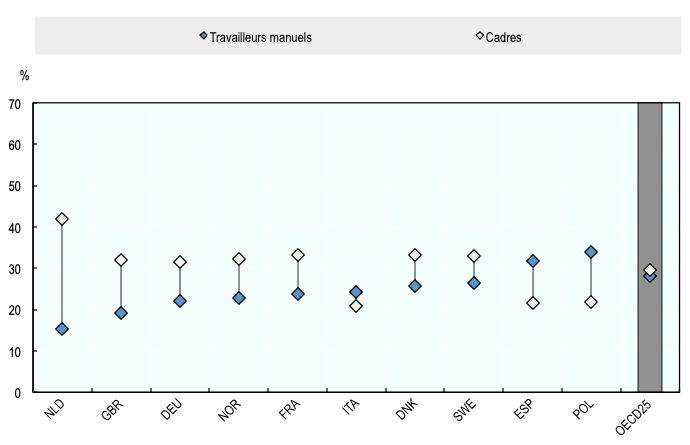Select the ITA blue diamond marker

[356, 292]
